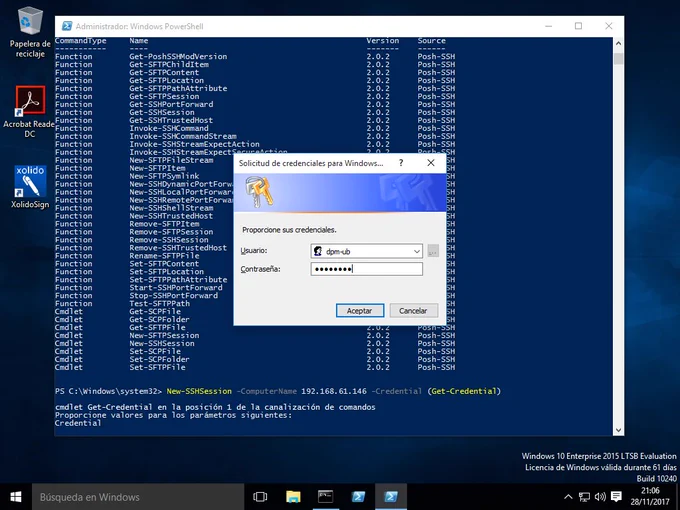Click the Búsqueda en Windows search box
The image size is (680, 510).
pyautogui.click(x=138, y=497)
